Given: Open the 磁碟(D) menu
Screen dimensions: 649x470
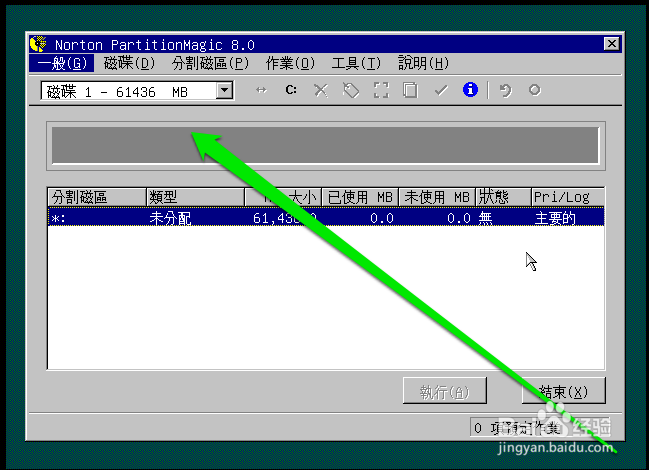Looking at the screenshot, I should tap(129, 63).
